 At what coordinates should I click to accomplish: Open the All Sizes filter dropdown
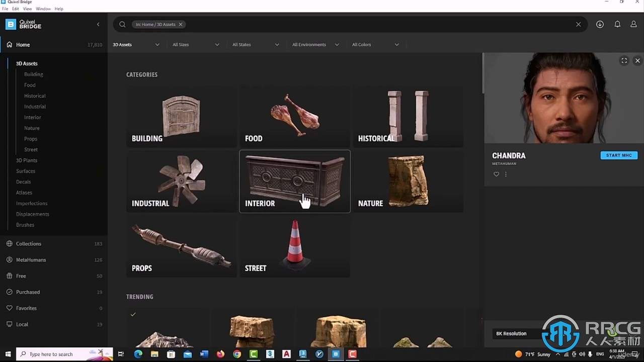(196, 45)
